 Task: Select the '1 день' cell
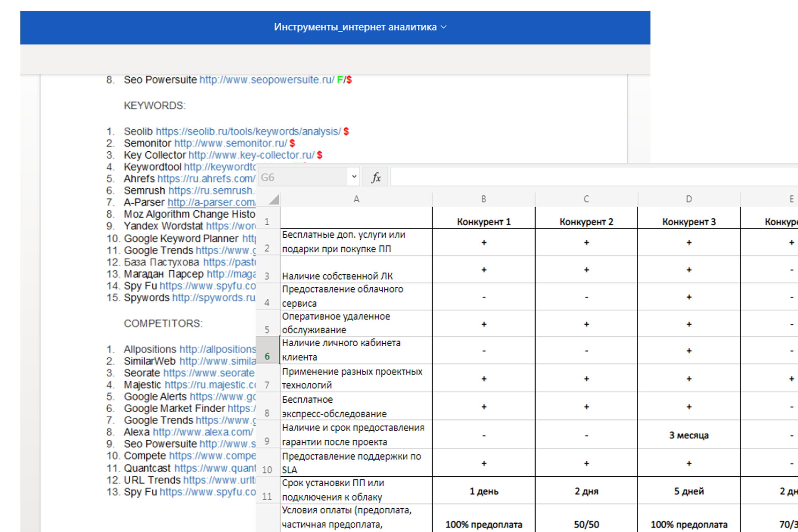483,491
